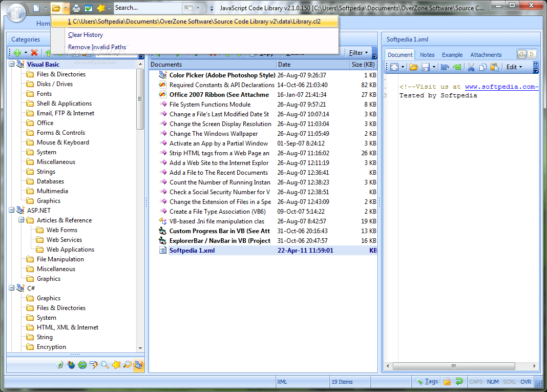547x392 pixels.
Task: Cut text using the scissors icon
Action: [x=470, y=67]
